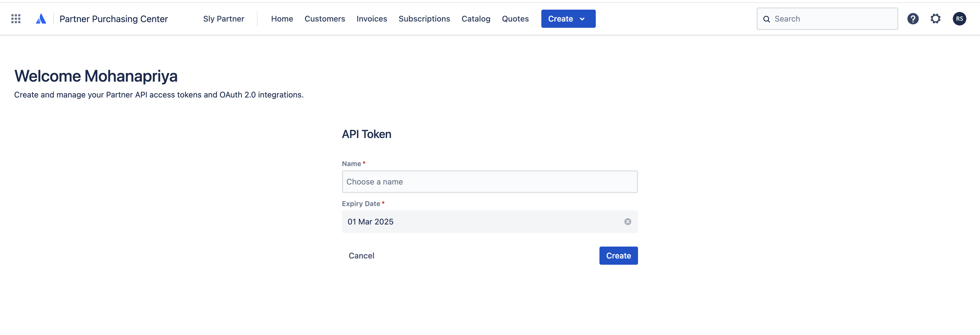The image size is (980, 335).
Task: Open the Customers menu item
Action: click(324, 19)
